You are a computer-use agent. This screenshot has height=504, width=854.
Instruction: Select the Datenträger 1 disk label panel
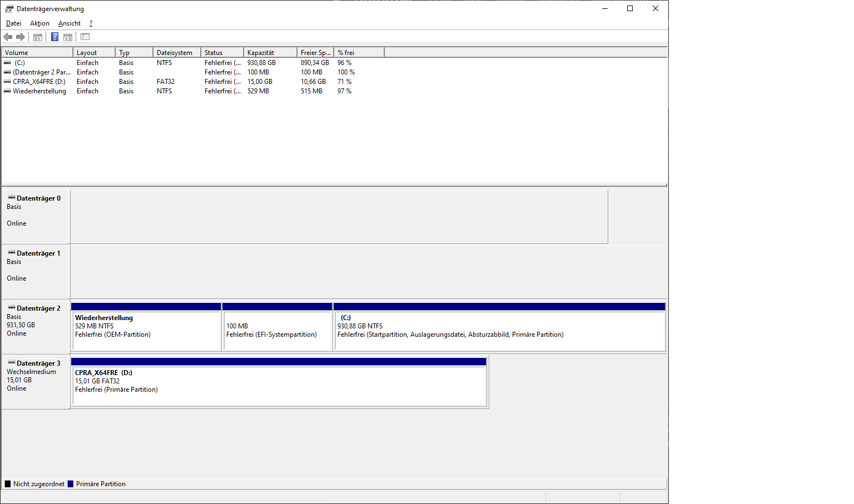click(x=36, y=272)
